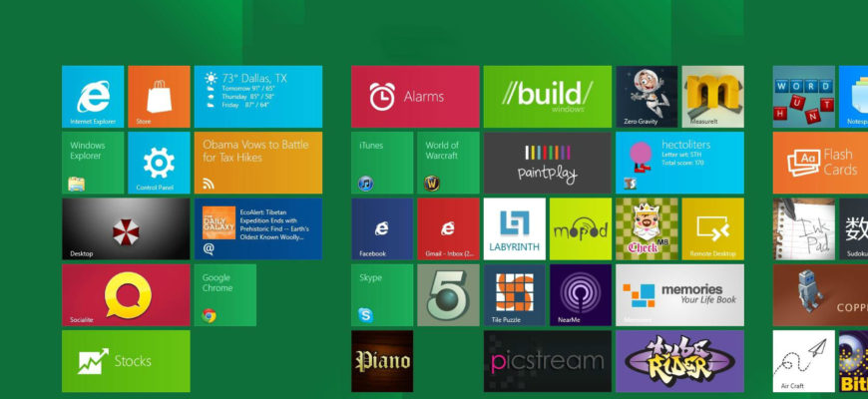Open the NearMe tile
The width and height of the screenshot is (868, 399).
tap(581, 295)
